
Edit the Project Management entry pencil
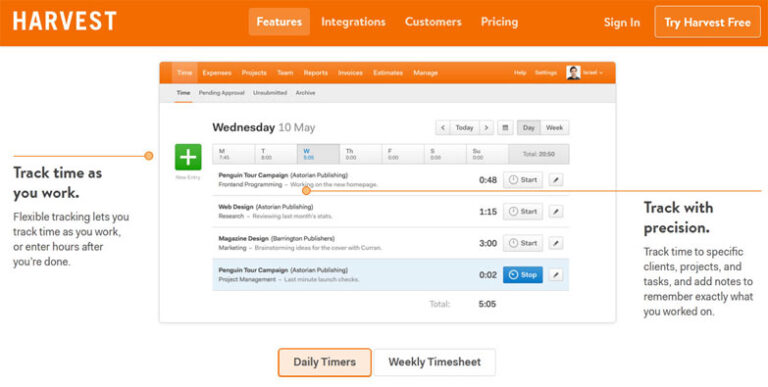tap(555, 275)
